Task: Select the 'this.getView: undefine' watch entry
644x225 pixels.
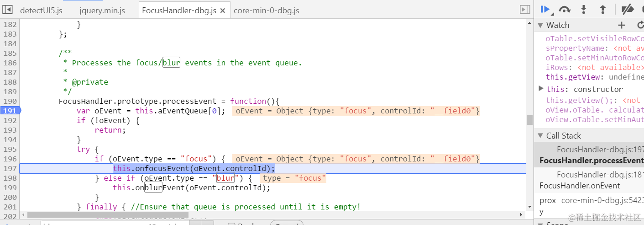Action: (x=595, y=77)
